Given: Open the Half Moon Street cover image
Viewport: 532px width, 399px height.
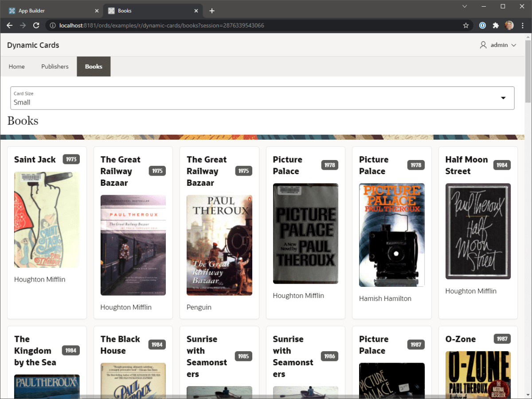Looking at the screenshot, I should (478, 231).
